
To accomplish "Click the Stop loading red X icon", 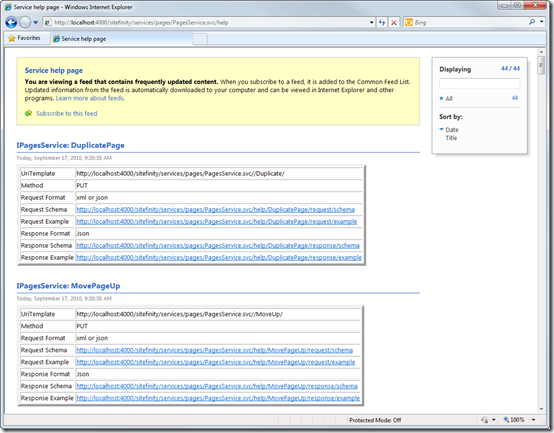I will click(x=394, y=23).
